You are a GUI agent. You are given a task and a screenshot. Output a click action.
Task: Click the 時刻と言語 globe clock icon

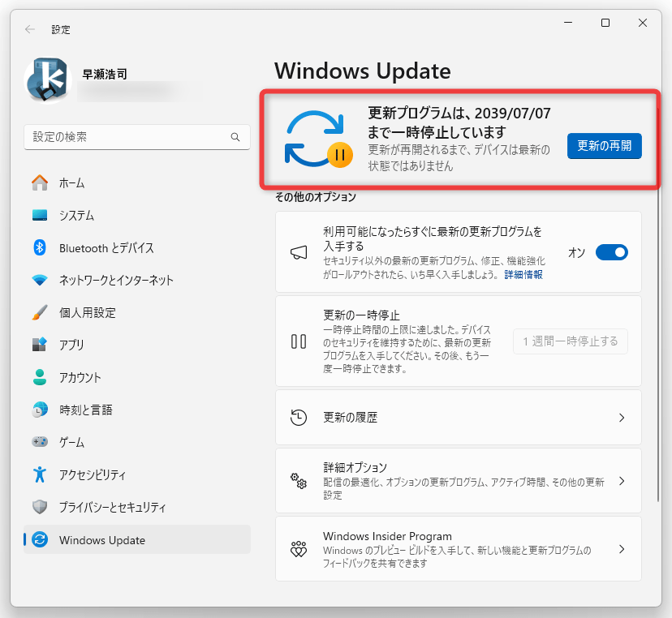pyautogui.click(x=40, y=410)
